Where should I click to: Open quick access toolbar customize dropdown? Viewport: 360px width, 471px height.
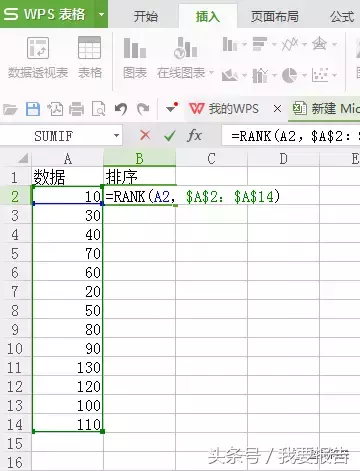[172, 108]
